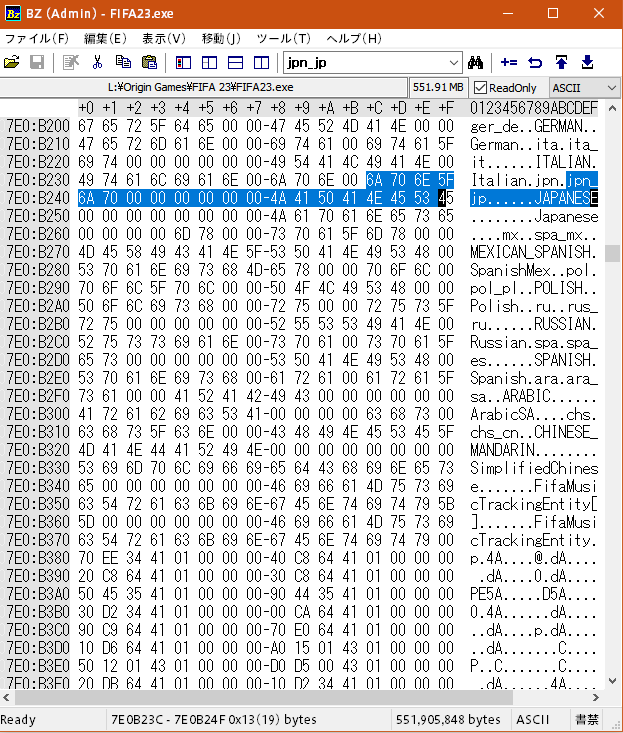
Task: Click inside the jpn_jp search input field
Action: 365,63
